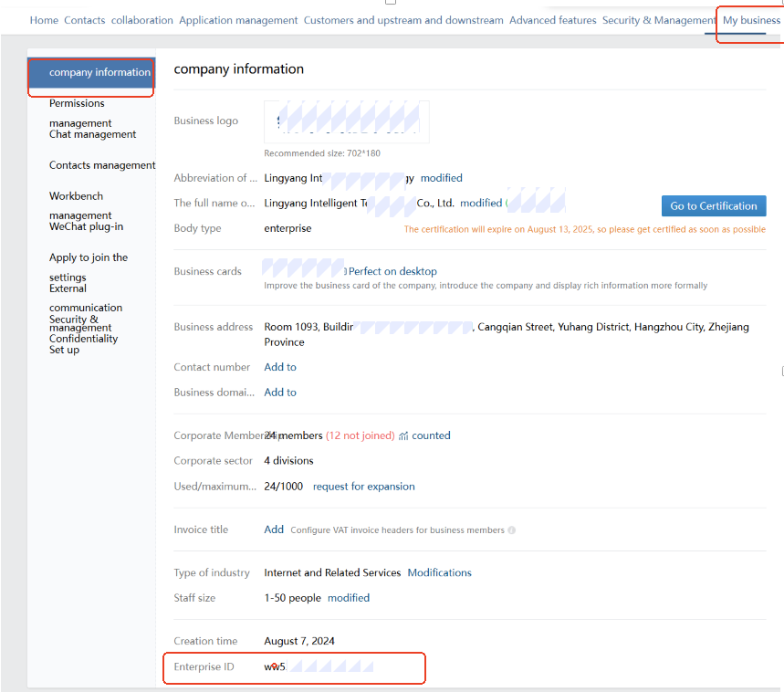Image resolution: width=784 pixels, height=692 pixels.
Task: Open Confidentiality item in the sidebar
Action: click(x=83, y=339)
